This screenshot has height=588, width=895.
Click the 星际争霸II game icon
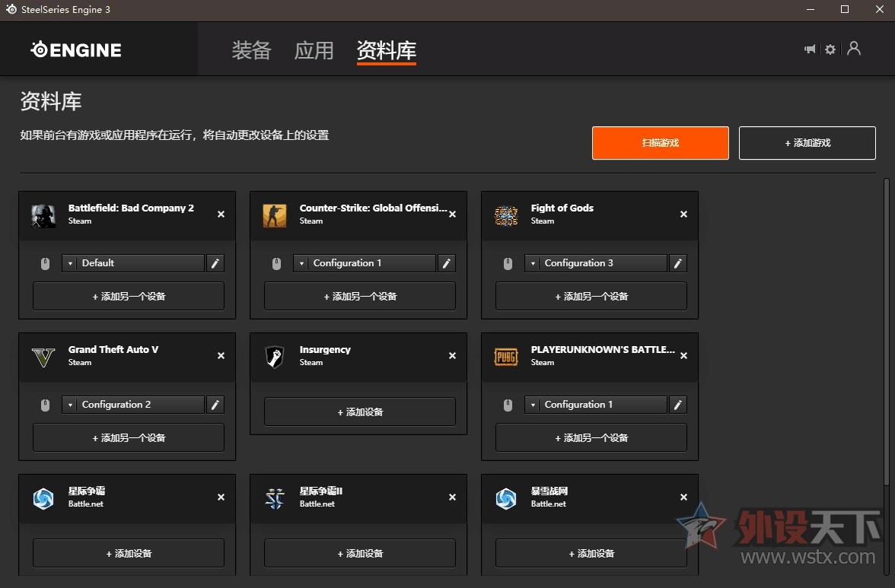[275, 498]
